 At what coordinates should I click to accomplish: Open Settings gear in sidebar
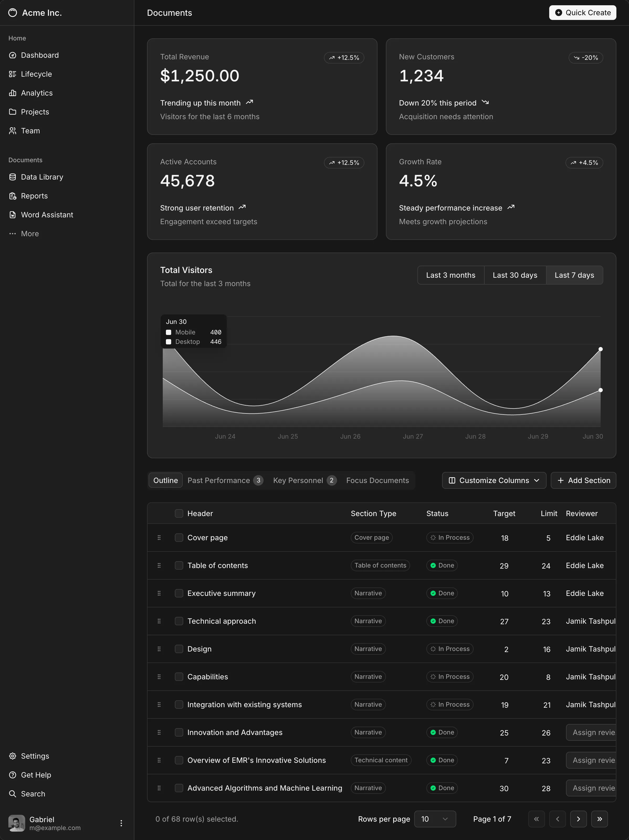coord(13,756)
